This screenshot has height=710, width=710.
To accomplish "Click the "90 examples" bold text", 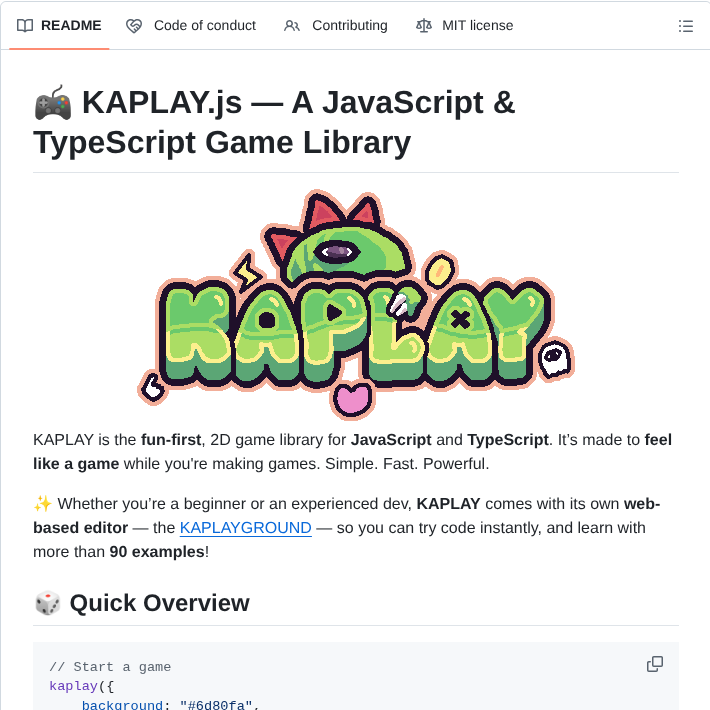I will [157, 552].
